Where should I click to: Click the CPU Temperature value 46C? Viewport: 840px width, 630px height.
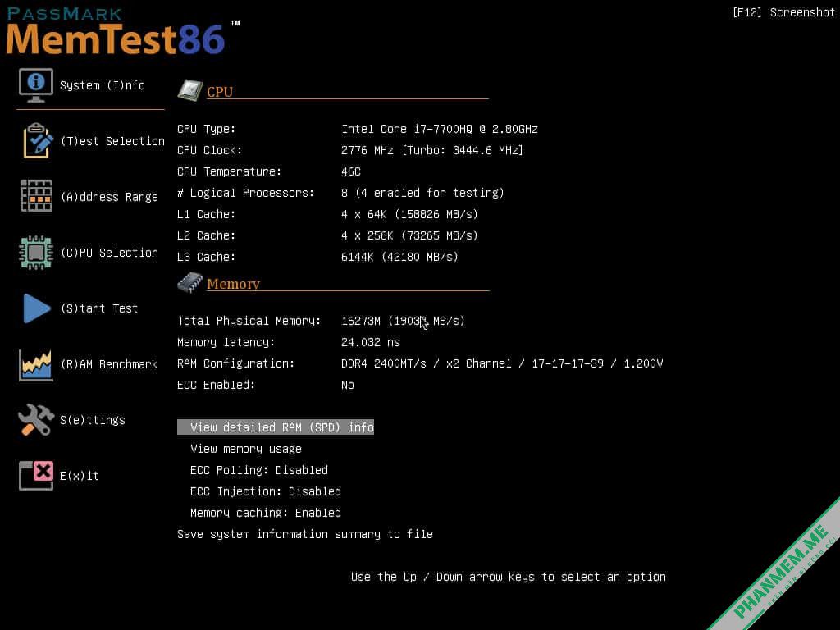tap(351, 171)
